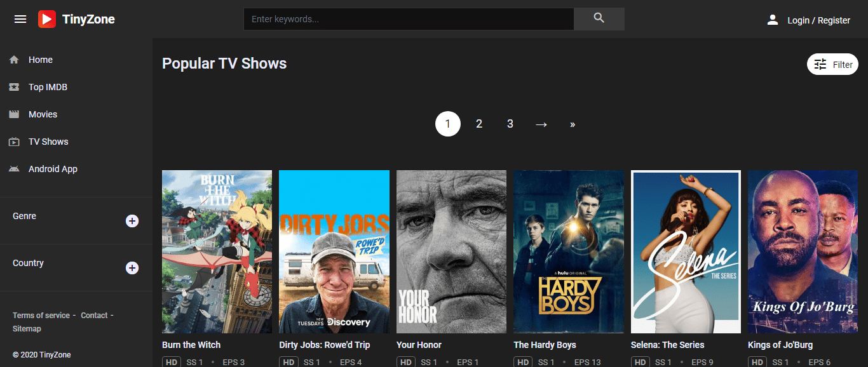
Task: Select pagination page 1
Action: tap(448, 124)
